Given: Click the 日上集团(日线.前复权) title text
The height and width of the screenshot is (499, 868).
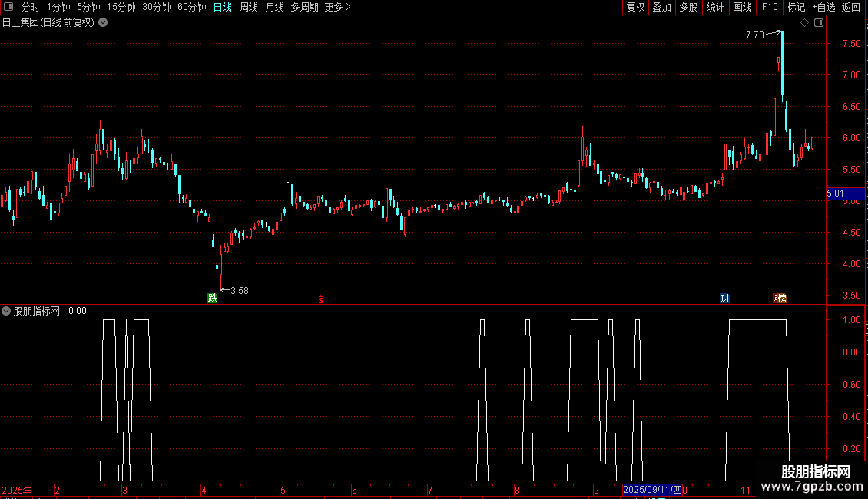Looking at the screenshot, I should (48, 23).
